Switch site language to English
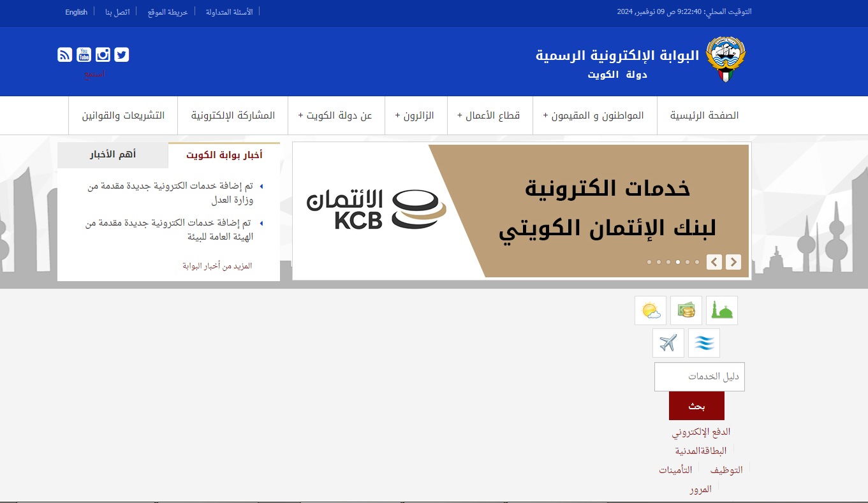The width and height of the screenshot is (868, 503). pyautogui.click(x=77, y=12)
